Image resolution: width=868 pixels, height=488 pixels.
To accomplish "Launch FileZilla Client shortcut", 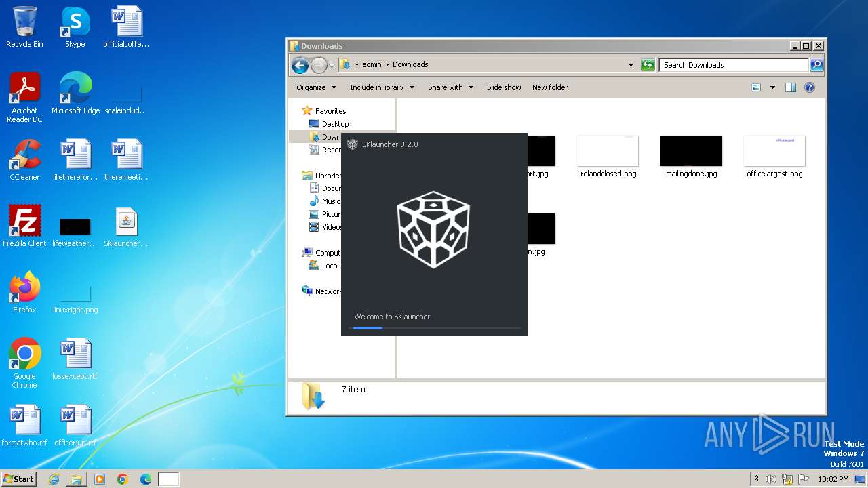I will 24,226.
